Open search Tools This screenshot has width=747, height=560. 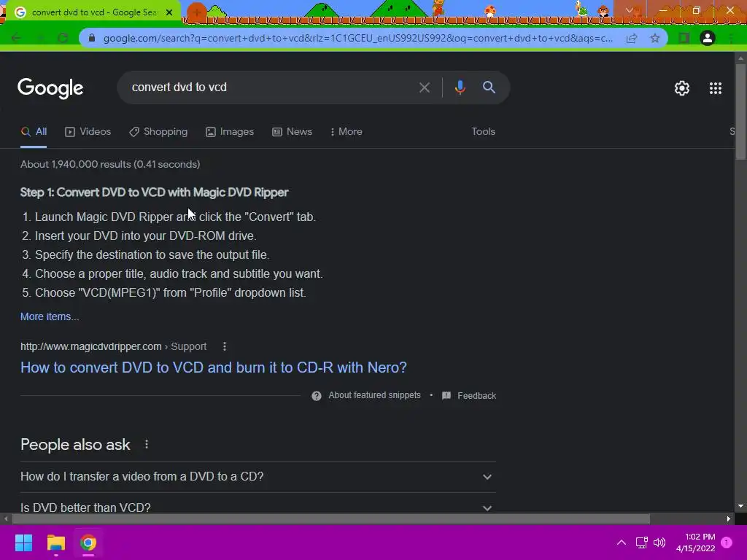483,132
